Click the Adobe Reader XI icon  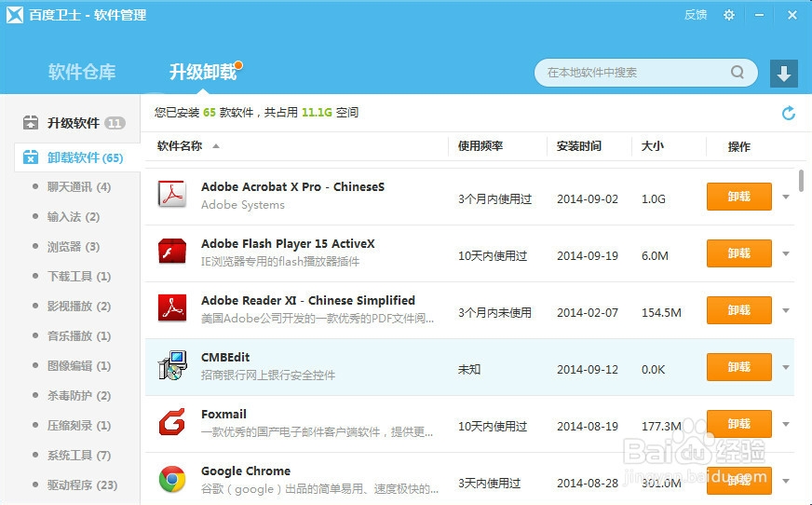click(172, 308)
